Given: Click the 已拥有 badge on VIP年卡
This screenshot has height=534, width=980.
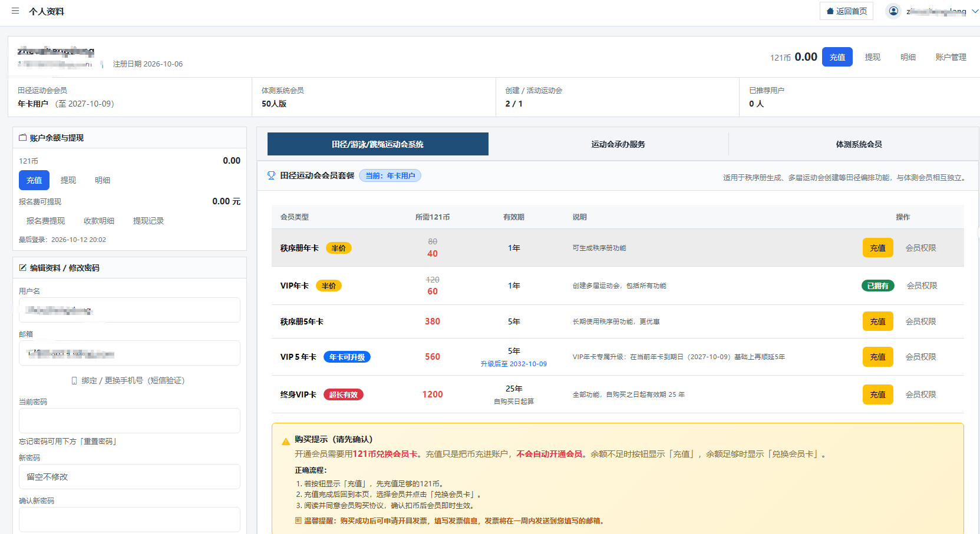Looking at the screenshot, I should click(878, 286).
